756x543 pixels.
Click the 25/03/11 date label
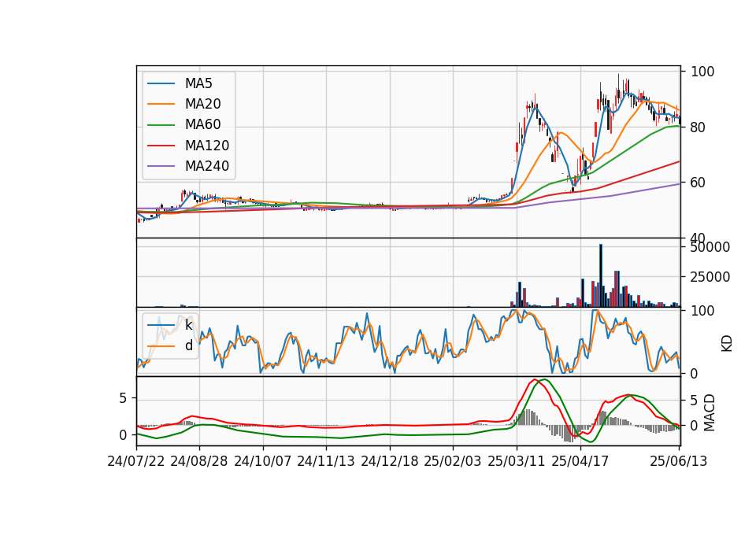click(517, 461)
